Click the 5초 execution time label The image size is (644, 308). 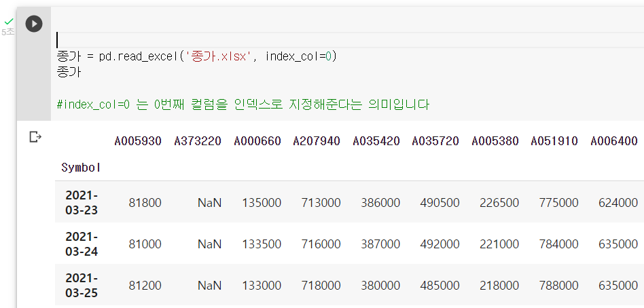[x=8, y=32]
